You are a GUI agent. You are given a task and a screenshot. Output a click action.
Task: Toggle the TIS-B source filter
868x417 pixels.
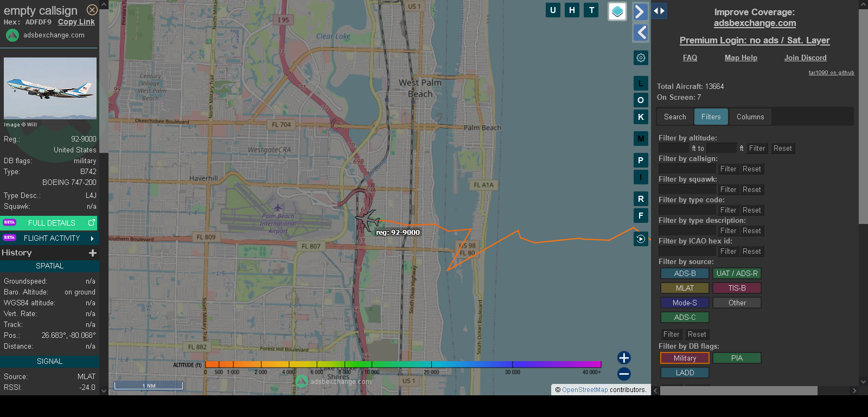coord(737,288)
